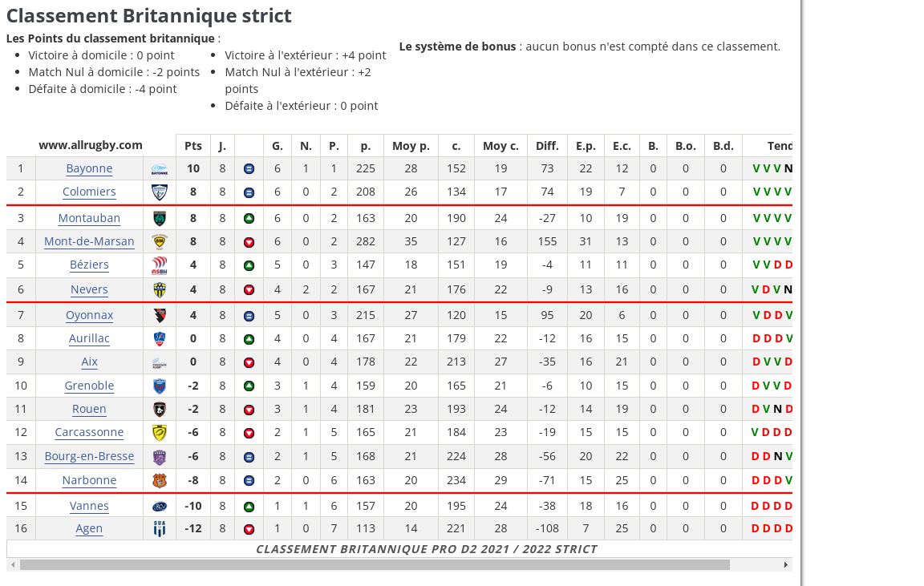924x586 pixels.
Task: Click the Rouen club crest icon
Action: [160, 409]
